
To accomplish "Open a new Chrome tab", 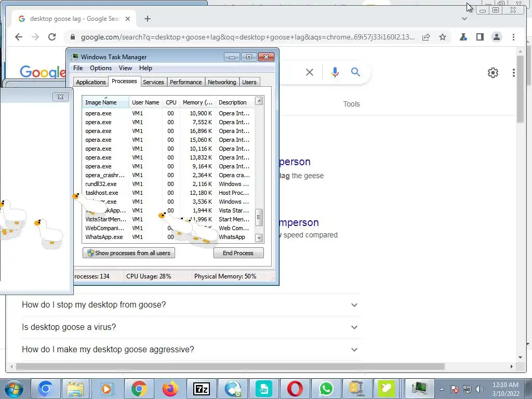I will (147, 19).
